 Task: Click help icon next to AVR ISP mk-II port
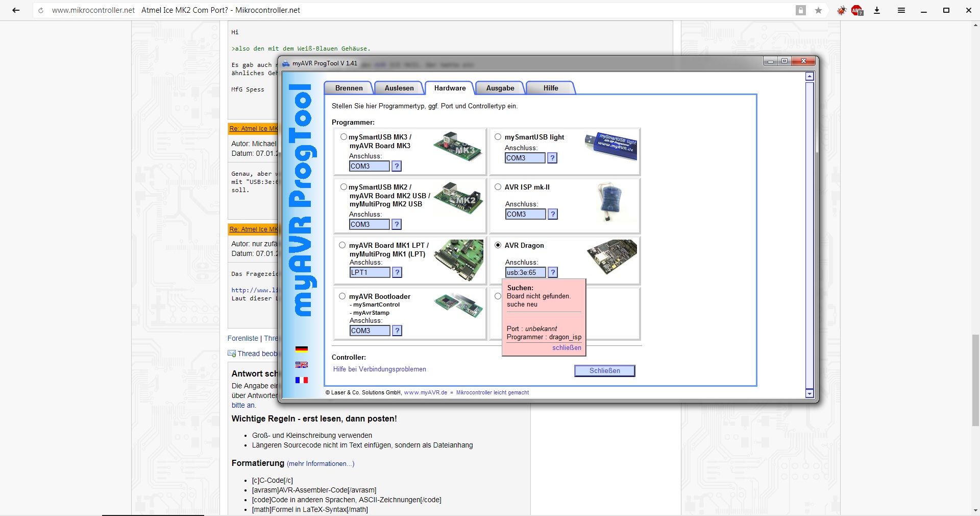pos(553,214)
